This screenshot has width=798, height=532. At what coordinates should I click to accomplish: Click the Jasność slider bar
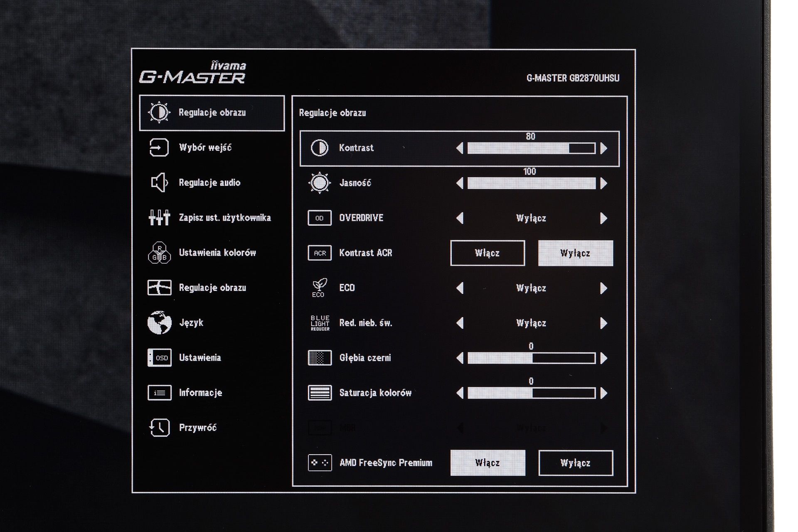click(x=532, y=183)
